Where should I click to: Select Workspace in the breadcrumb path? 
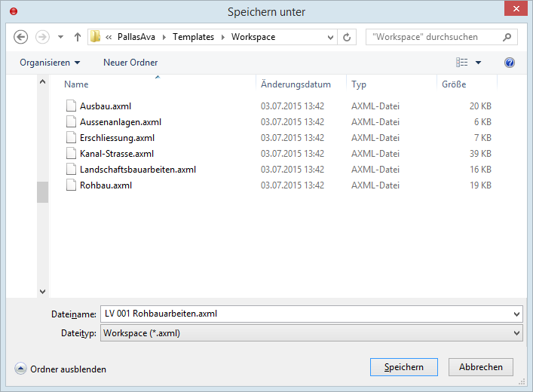253,37
